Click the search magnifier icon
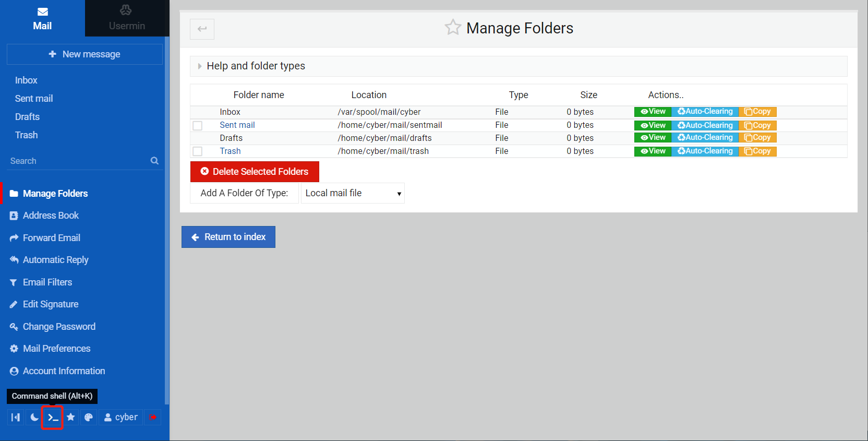The image size is (868, 441). [154, 161]
